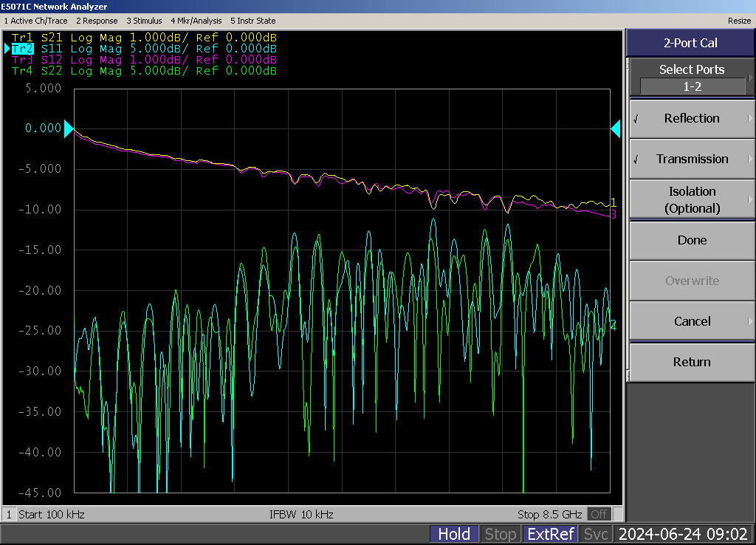
Task: Open the 2 Response menu
Action: [x=96, y=21]
